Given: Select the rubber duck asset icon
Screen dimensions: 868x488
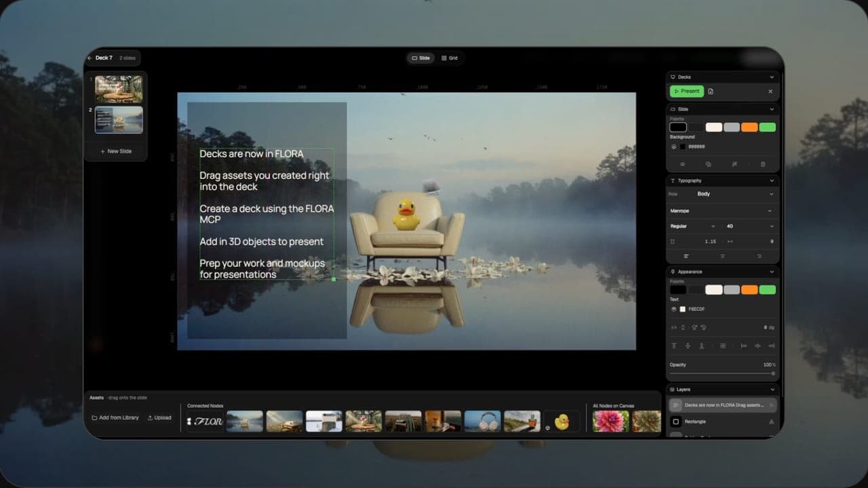Looking at the screenshot, I should click(561, 422).
